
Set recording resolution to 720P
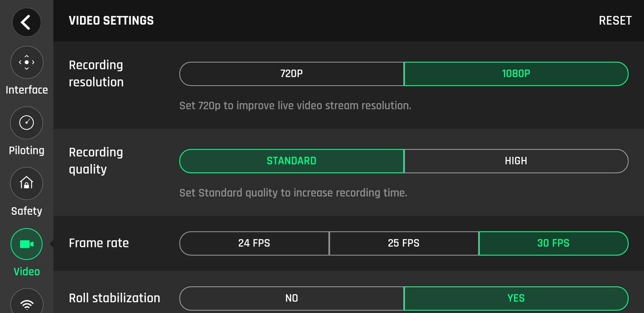(292, 74)
